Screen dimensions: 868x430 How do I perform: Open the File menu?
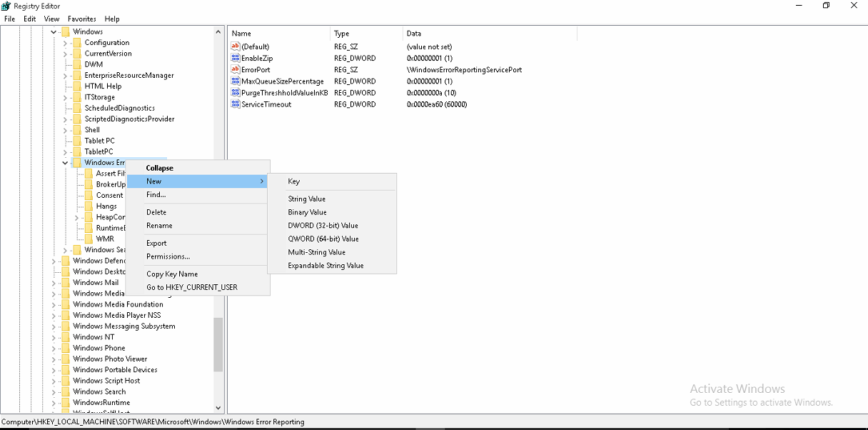(x=9, y=19)
